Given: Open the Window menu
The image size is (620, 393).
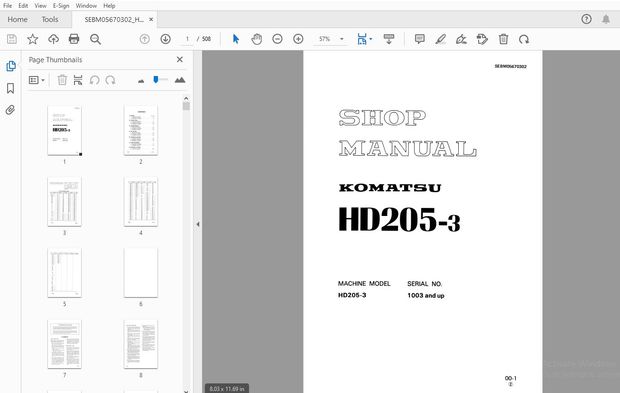Looking at the screenshot, I should 86,6.
